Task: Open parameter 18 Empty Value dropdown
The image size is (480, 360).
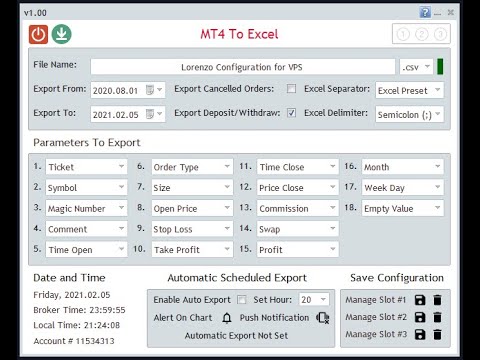Action: tap(403, 208)
